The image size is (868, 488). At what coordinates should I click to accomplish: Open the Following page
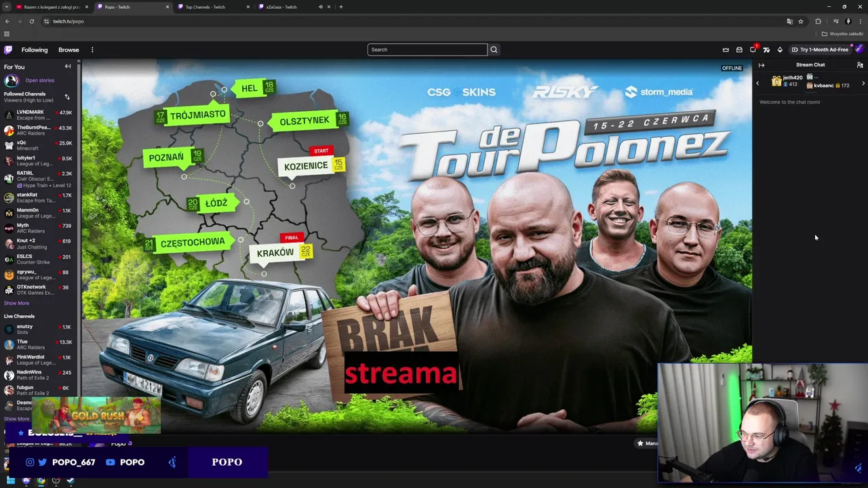35,49
